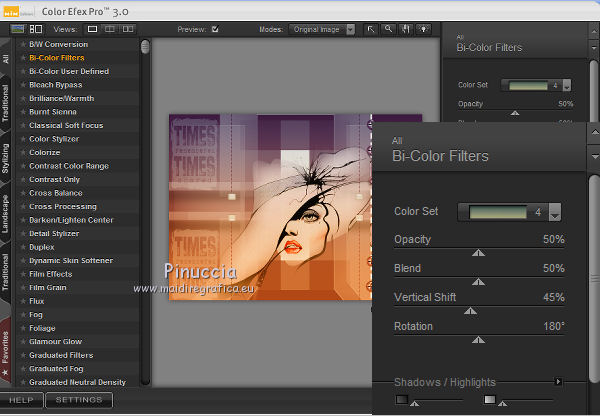Adjust the enlarged Opacity slider handle

[x=478, y=253]
